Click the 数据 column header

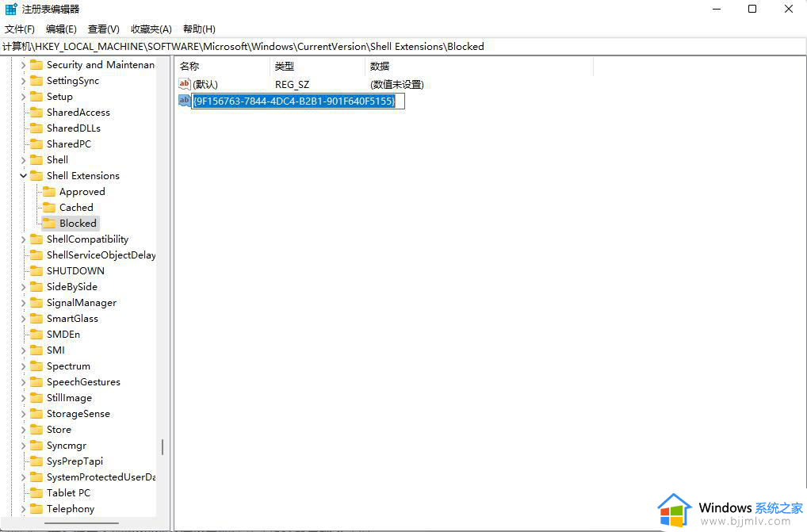(479, 67)
